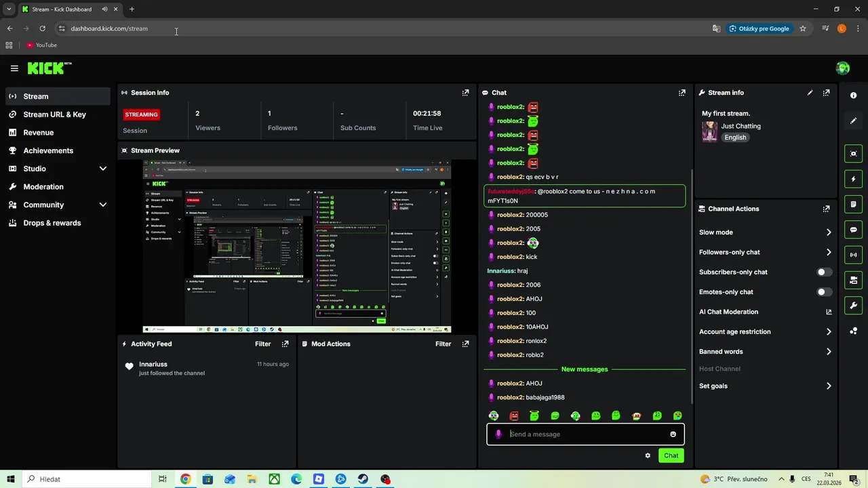Click Otázky pre Google button
The height and width of the screenshot is (488, 868).
(x=759, y=28)
